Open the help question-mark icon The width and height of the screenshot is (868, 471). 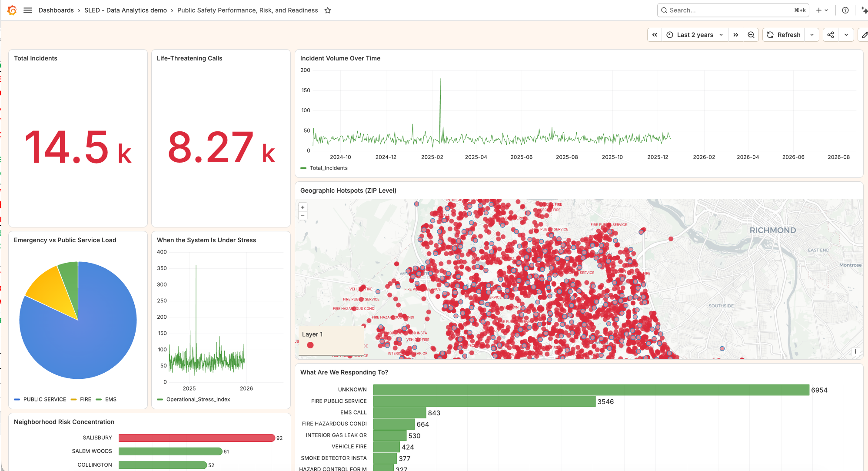[x=845, y=10]
